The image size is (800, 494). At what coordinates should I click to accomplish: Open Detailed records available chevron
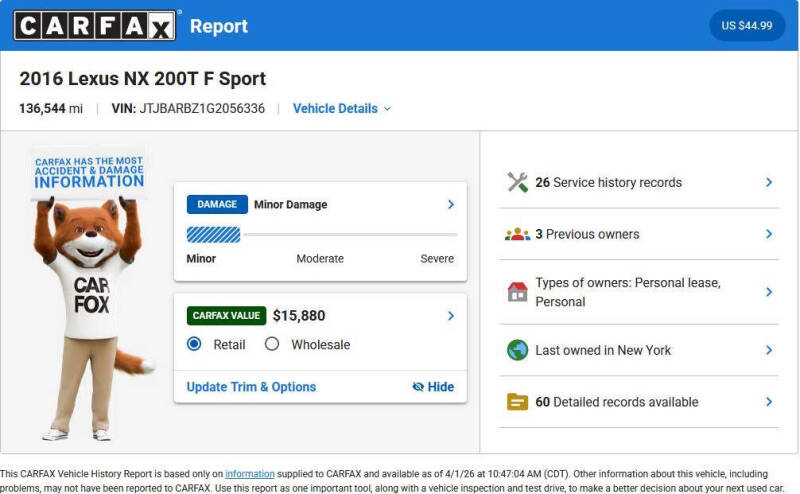pos(769,402)
